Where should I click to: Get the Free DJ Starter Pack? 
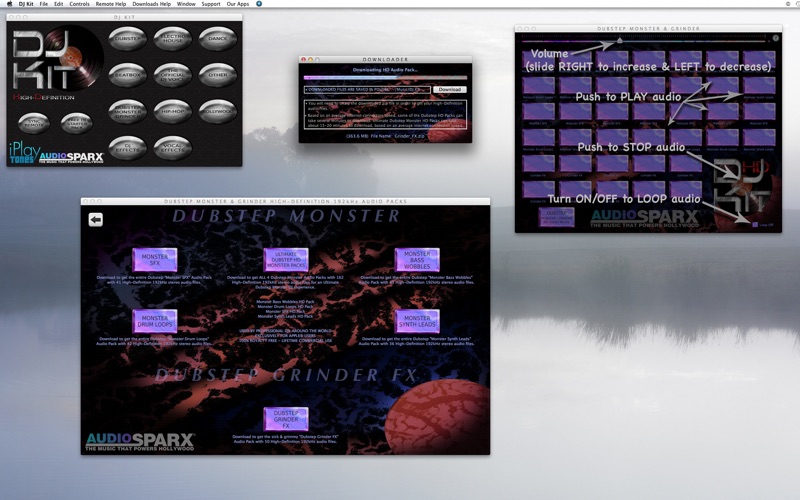coord(77,123)
